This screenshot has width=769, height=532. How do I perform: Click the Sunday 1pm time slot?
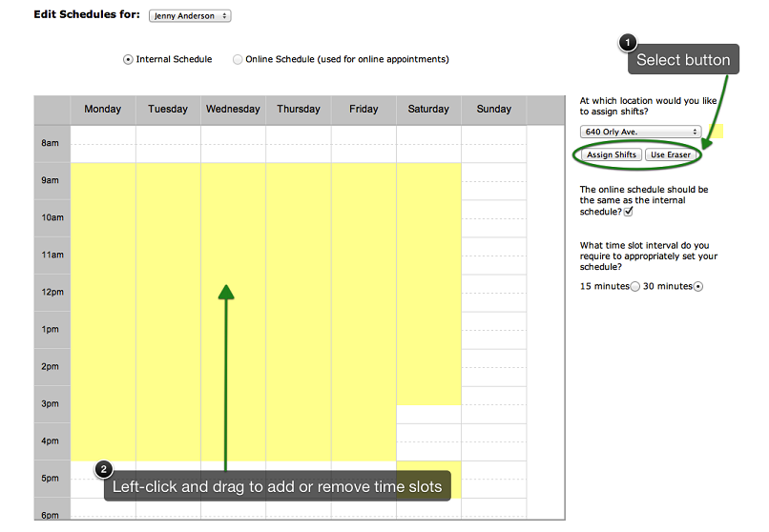494,330
